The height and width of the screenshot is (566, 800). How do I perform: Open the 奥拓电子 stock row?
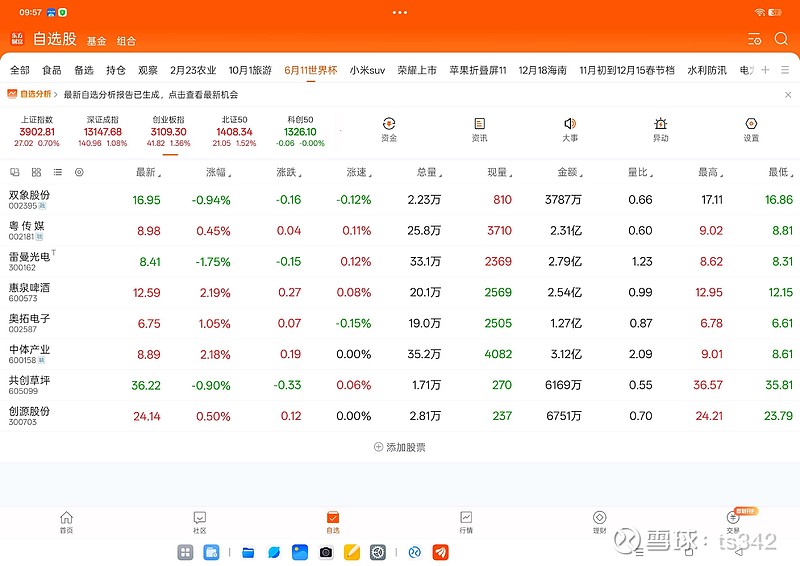pos(400,323)
